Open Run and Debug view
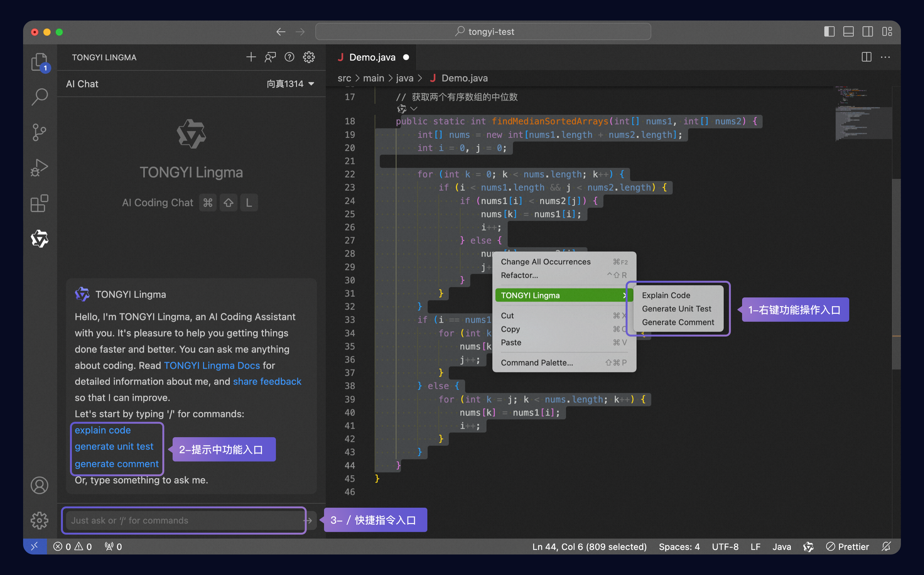924x575 pixels. coord(39,167)
